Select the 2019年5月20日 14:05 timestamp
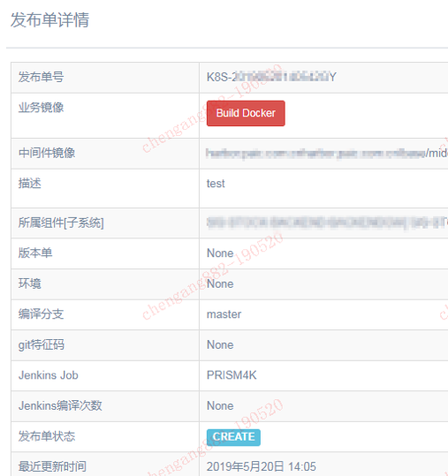448x476 pixels. [262, 466]
